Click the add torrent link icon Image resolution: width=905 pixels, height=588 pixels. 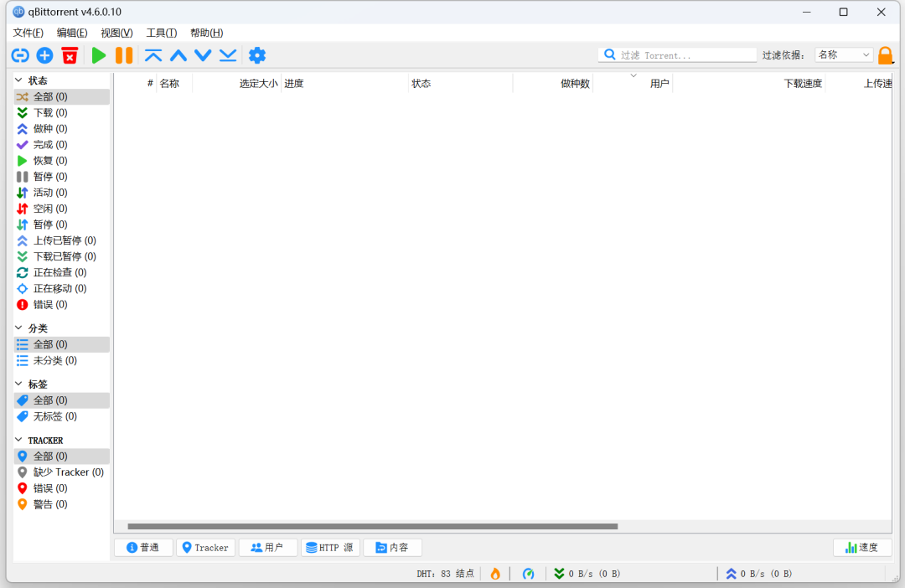coord(20,55)
